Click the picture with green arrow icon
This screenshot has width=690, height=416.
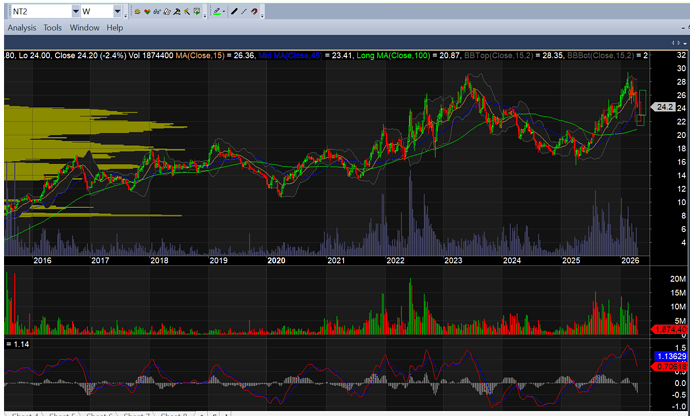coord(197,12)
